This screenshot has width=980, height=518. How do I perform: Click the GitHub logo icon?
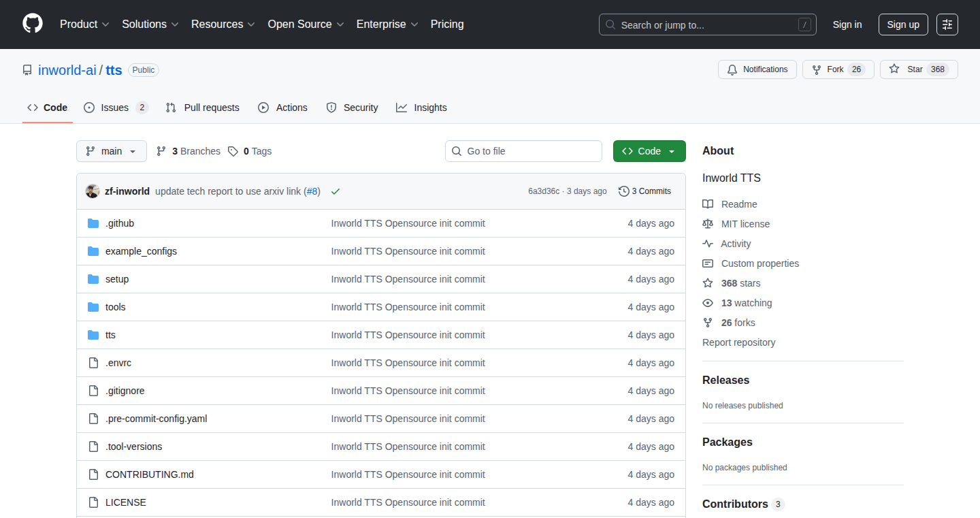33,24
